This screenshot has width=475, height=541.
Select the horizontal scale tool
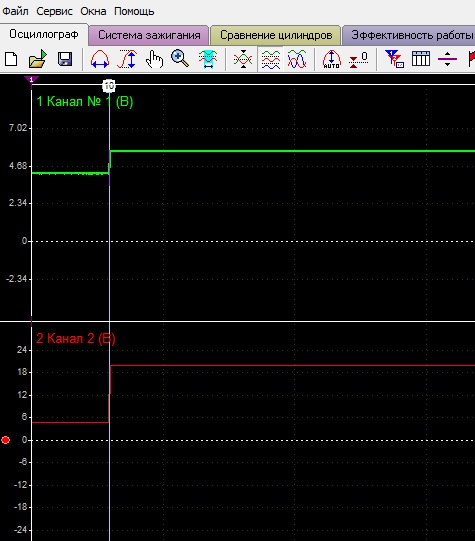(x=100, y=59)
